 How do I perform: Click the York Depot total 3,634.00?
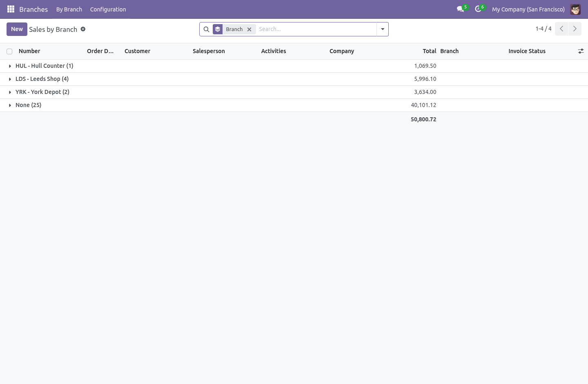click(425, 92)
